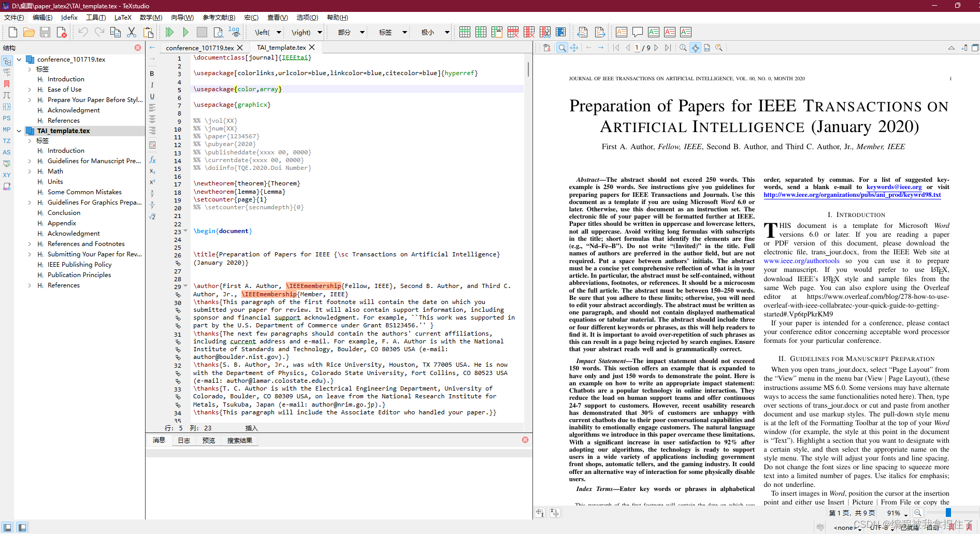Open the 极小 font size dropdown
The image size is (980, 534).
coord(447,32)
